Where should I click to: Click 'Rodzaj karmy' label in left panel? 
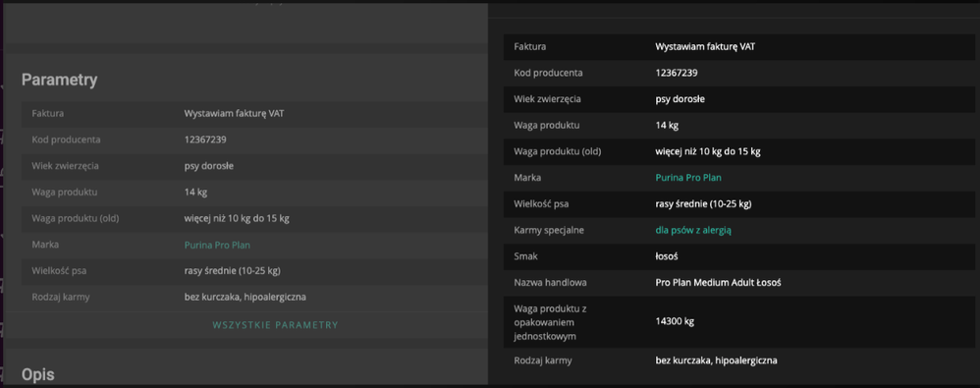[x=61, y=298]
